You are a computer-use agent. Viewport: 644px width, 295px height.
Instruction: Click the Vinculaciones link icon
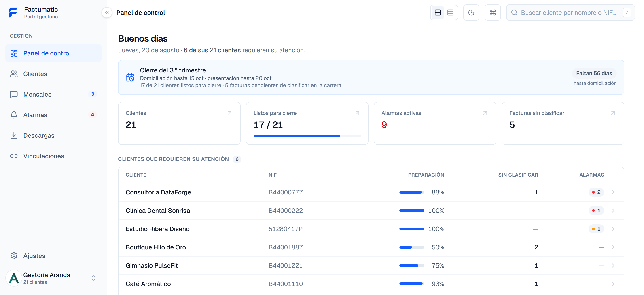coord(14,156)
